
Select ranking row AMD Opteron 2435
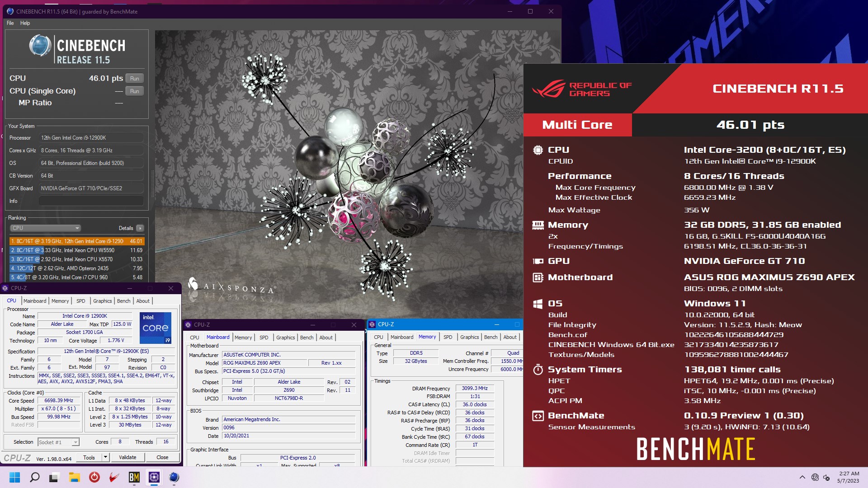click(76, 268)
